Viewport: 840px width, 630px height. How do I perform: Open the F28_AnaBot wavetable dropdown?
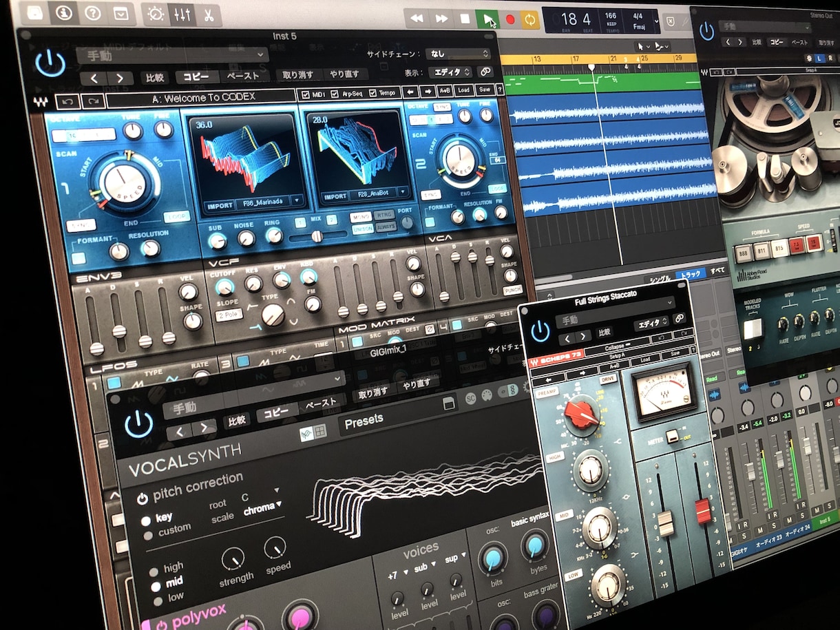pyautogui.click(x=403, y=192)
